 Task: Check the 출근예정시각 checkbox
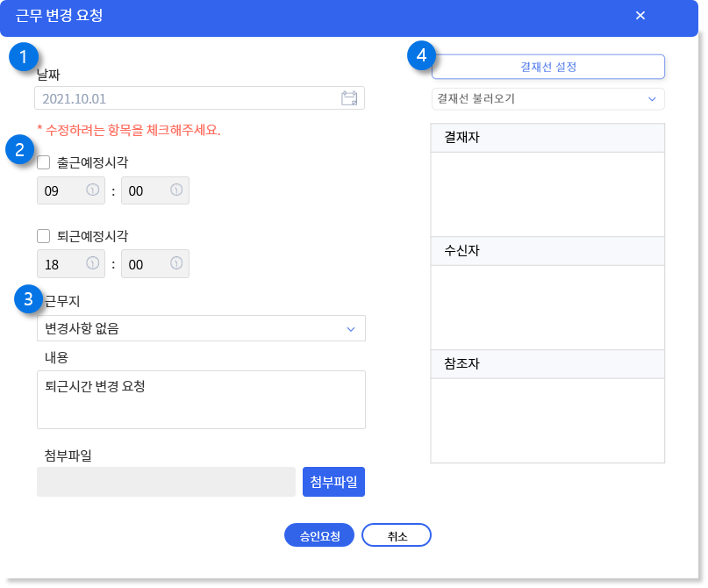click(x=43, y=162)
